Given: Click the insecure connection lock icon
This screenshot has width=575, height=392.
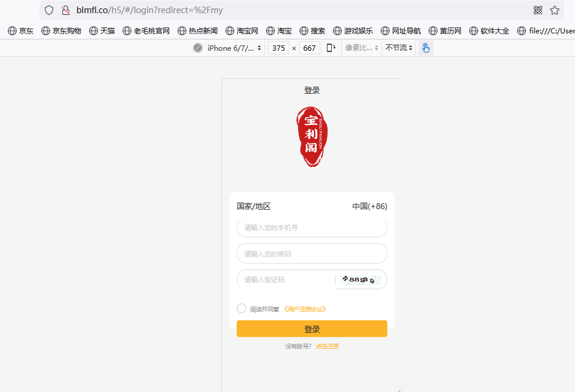Looking at the screenshot, I should pyautogui.click(x=66, y=10).
